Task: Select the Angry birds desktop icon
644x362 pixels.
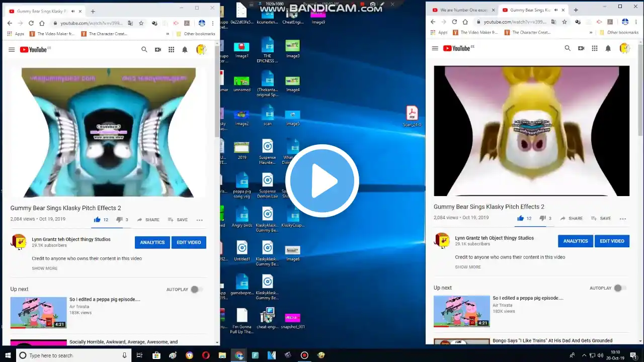Action: 242,217
